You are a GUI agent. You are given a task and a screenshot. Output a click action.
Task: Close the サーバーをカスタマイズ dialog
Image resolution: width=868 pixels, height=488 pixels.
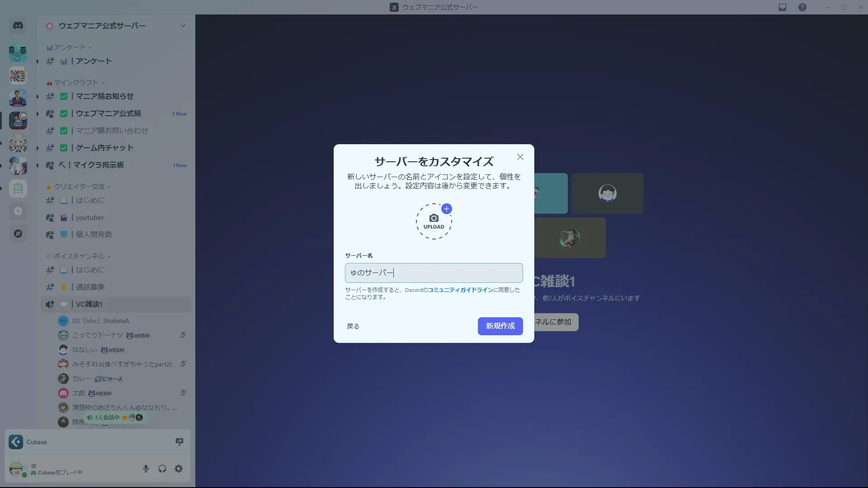pos(520,157)
